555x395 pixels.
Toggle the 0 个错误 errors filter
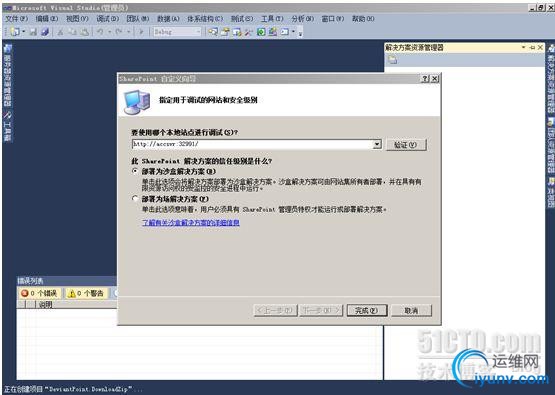(x=39, y=293)
